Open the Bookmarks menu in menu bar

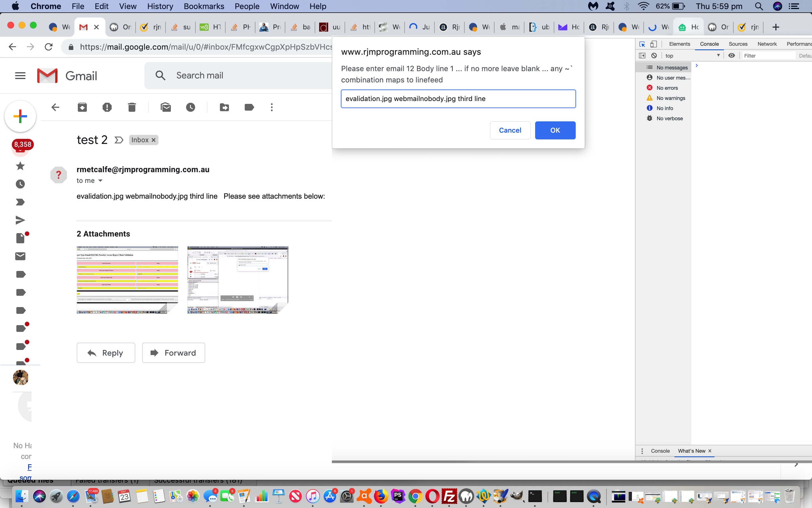tap(204, 6)
